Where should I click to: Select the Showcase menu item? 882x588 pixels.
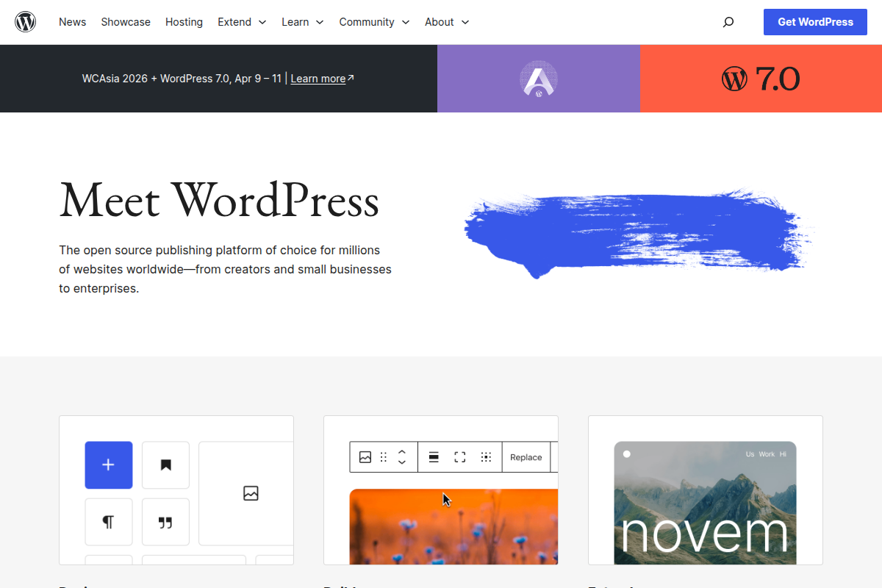tap(125, 22)
